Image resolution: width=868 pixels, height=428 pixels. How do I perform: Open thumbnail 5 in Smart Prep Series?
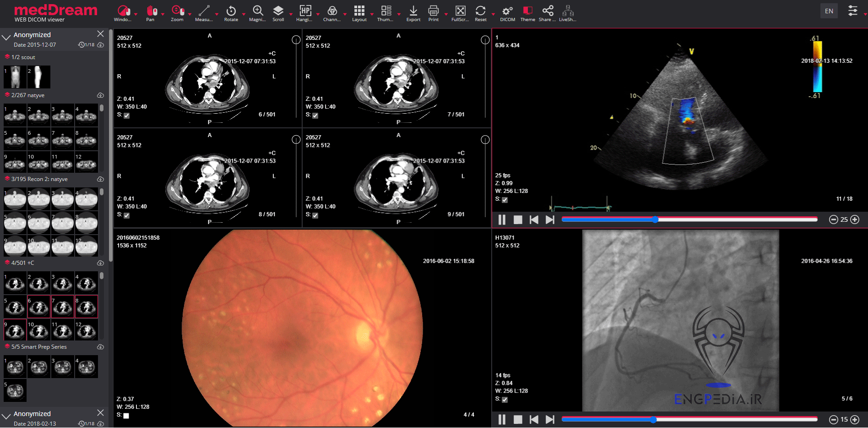(15, 390)
